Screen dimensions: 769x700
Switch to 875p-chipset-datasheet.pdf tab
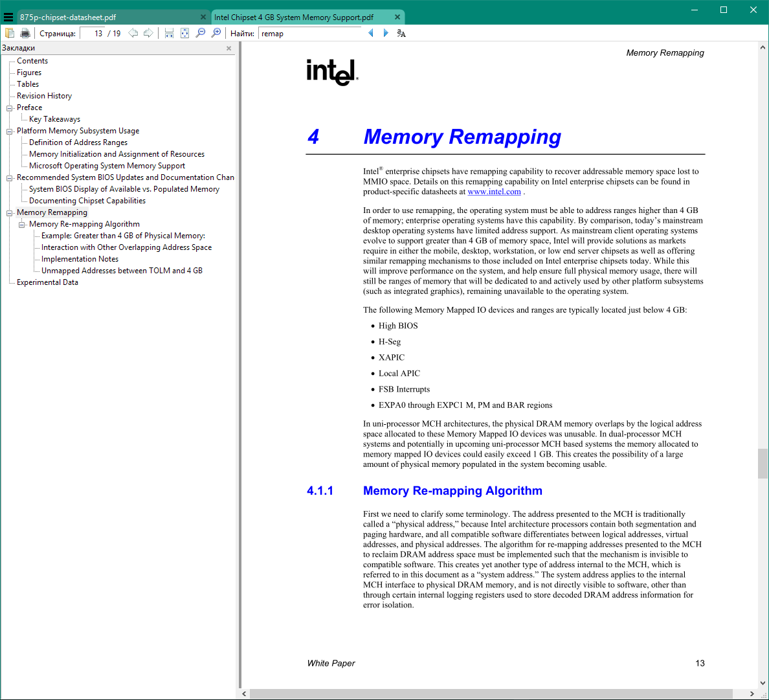tap(68, 17)
